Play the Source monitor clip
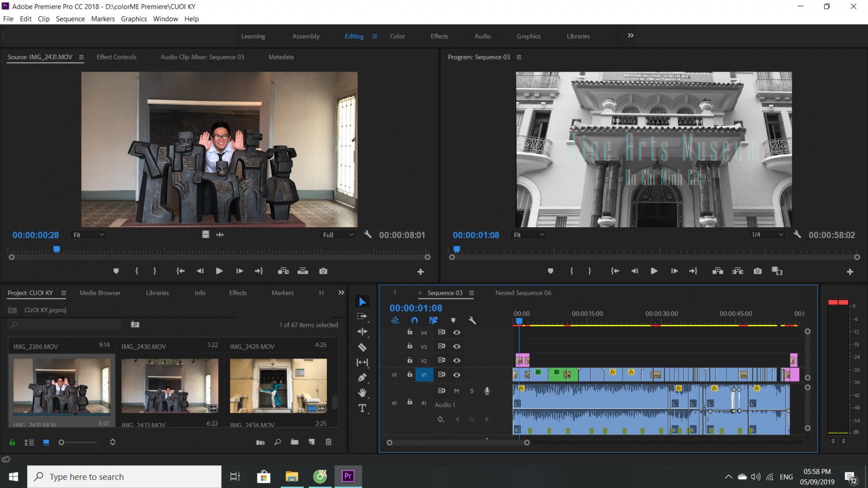This screenshot has height=488, width=868. pyautogui.click(x=219, y=271)
